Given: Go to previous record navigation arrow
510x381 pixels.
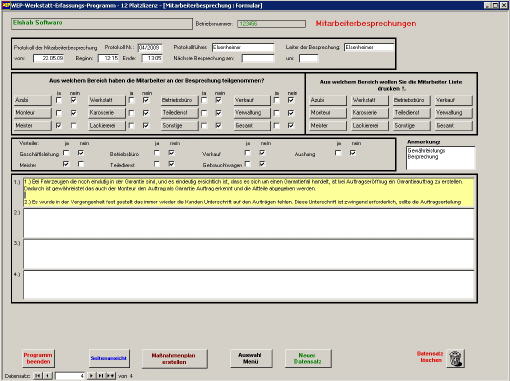Looking at the screenshot, I should 48,376.
